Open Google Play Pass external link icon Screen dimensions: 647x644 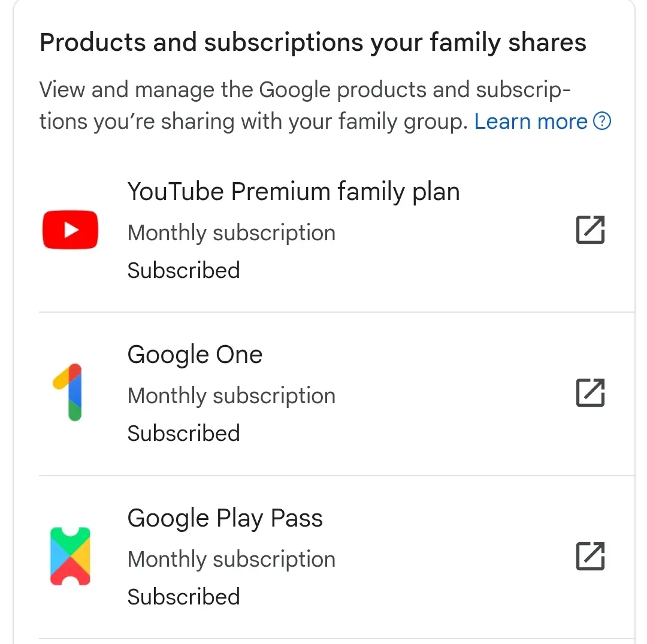pyautogui.click(x=590, y=556)
